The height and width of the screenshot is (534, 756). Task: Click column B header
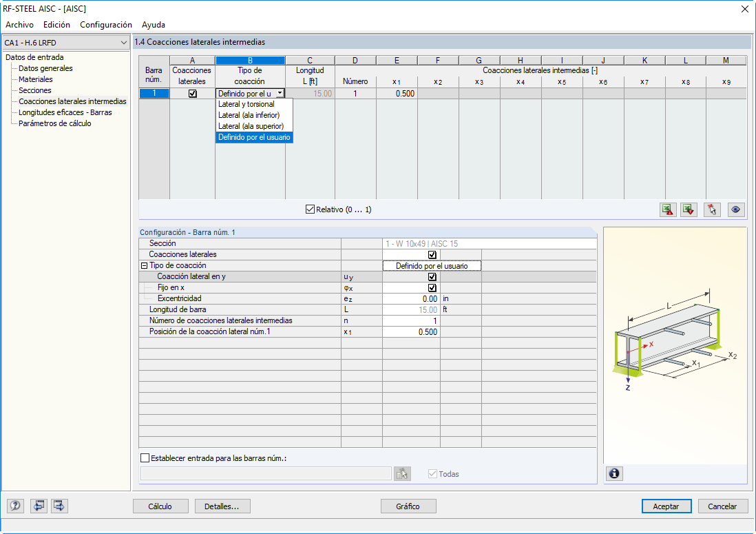(x=250, y=61)
